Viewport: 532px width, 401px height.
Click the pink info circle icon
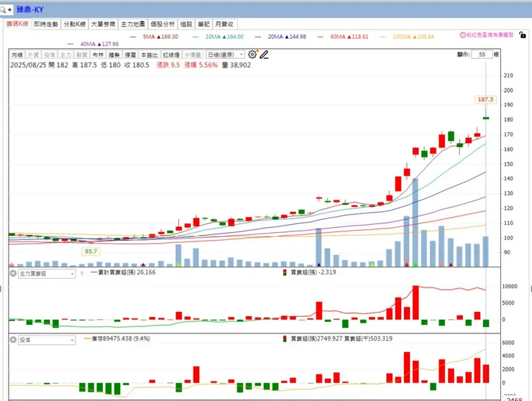click(x=462, y=34)
